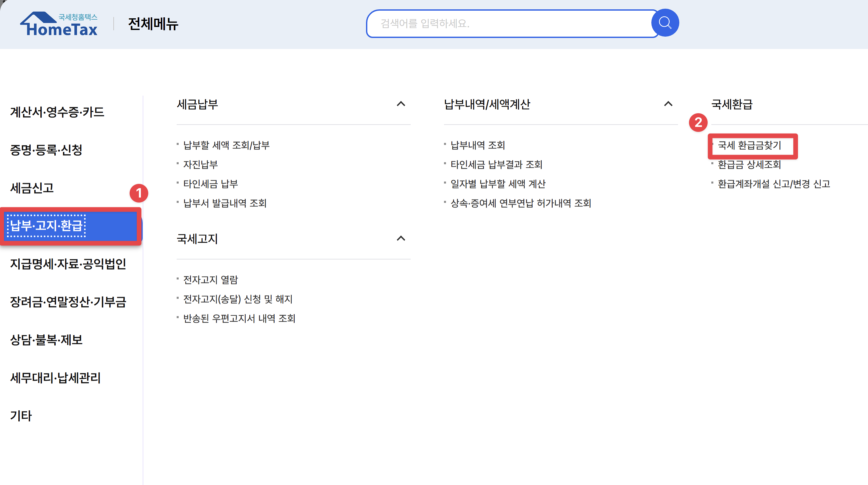The height and width of the screenshot is (485, 868).
Task: Click 환급금 상세조회 link
Action: click(749, 165)
